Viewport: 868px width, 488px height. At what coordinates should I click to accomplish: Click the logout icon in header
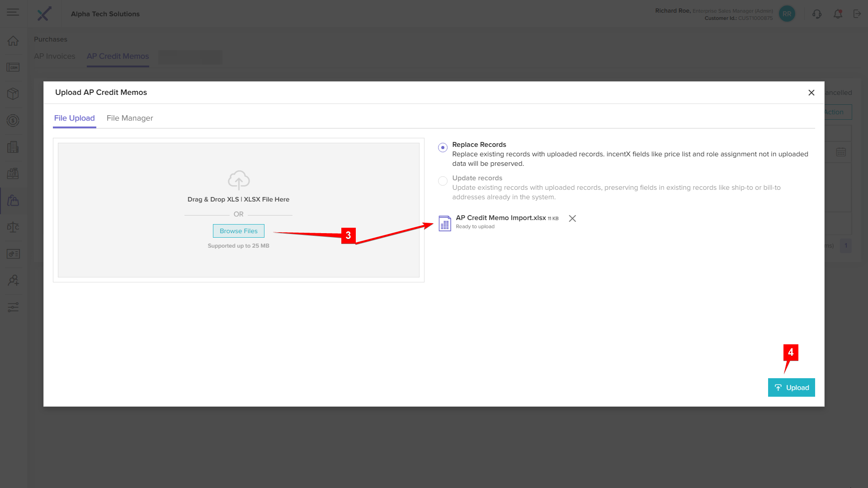coord(857,14)
